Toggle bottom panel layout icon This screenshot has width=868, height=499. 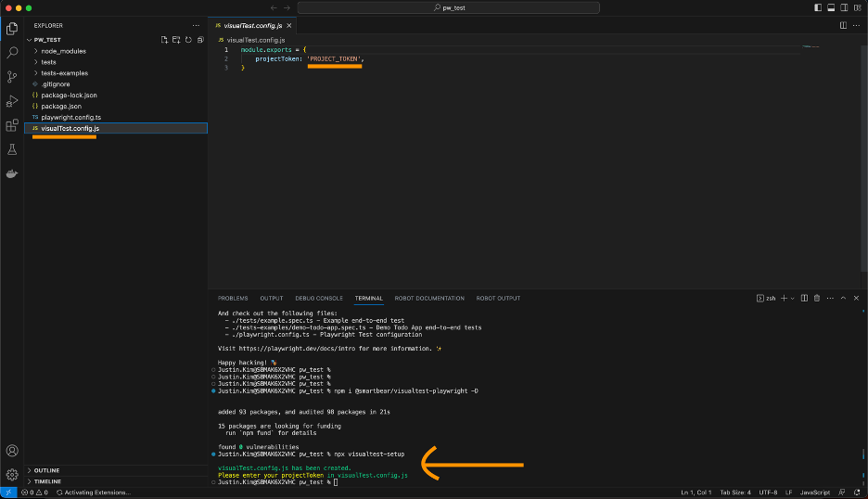[831, 7]
